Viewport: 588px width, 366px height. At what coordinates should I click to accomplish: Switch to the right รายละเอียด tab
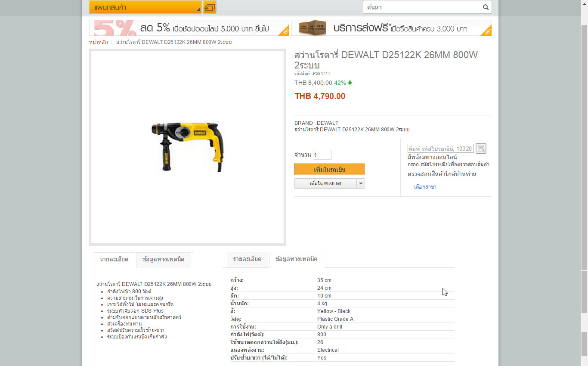coord(247,259)
